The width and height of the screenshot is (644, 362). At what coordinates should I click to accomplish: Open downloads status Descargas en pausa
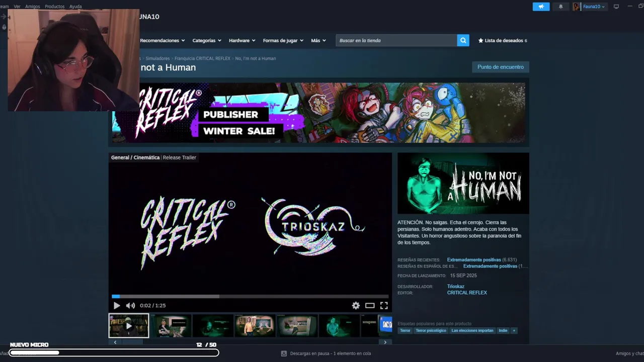pyautogui.click(x=331, y=353)
